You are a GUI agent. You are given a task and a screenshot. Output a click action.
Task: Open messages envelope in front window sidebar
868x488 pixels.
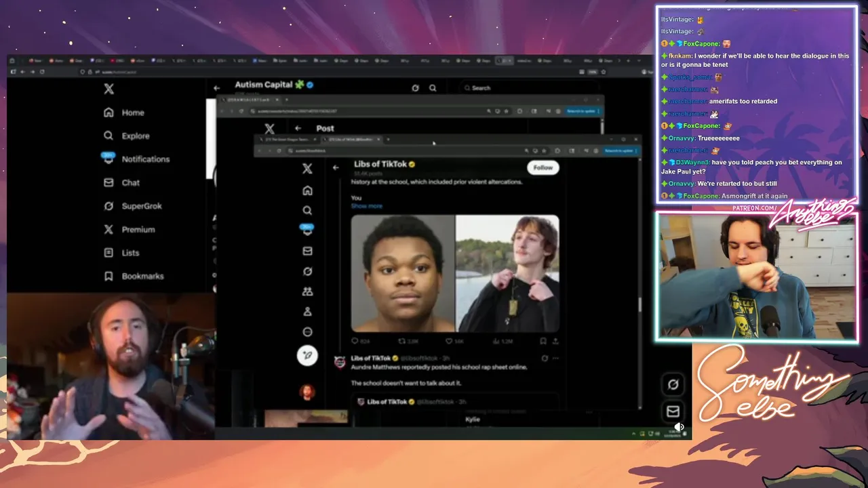[307, 251]
